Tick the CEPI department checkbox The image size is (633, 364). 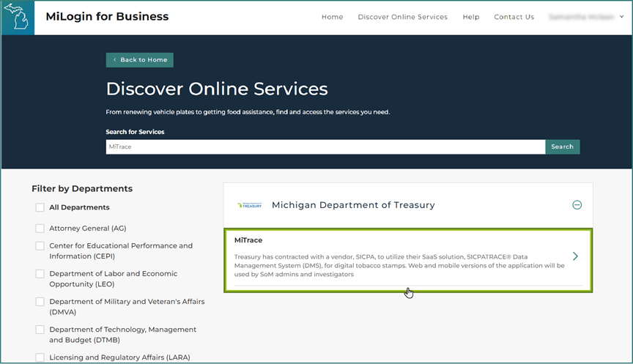[x=40, y=246]
